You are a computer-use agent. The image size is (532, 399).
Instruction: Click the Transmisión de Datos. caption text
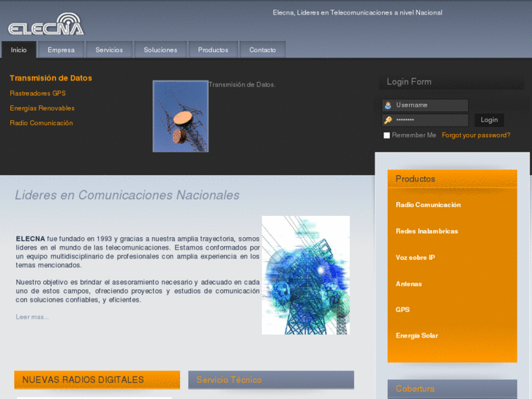(242, 84)
